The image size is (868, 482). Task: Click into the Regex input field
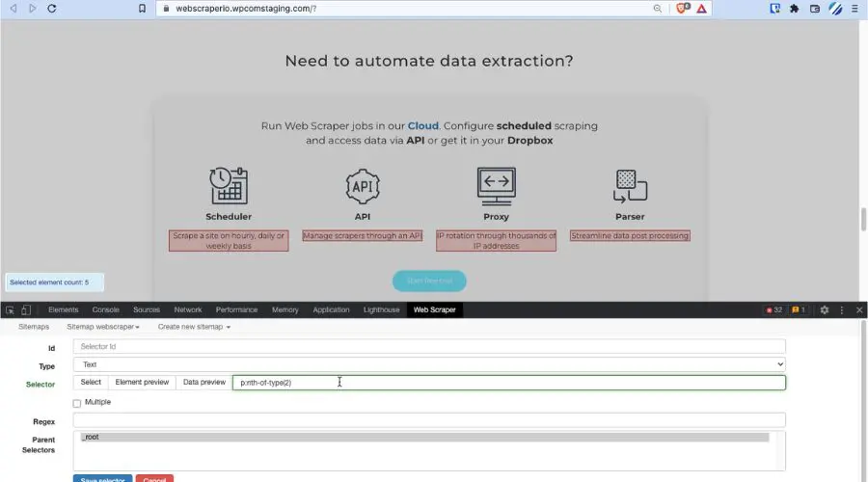429,420
